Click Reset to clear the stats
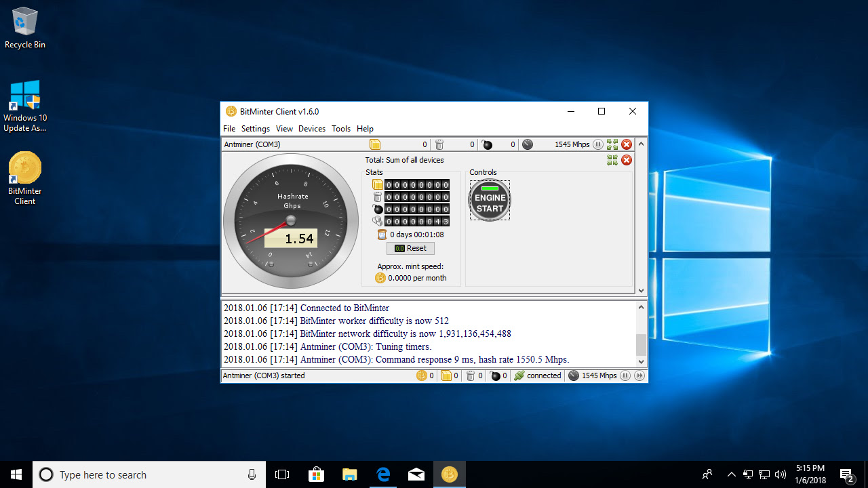The height and width of the screenshot is (488, 868). click(410, 248)
